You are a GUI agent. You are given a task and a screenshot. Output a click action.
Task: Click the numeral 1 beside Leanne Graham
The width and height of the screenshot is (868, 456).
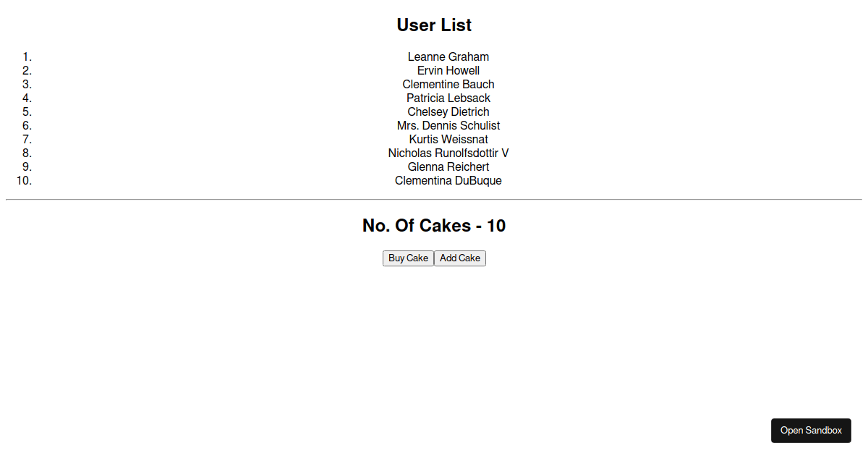pyautogui.click(x=26, y=56)
